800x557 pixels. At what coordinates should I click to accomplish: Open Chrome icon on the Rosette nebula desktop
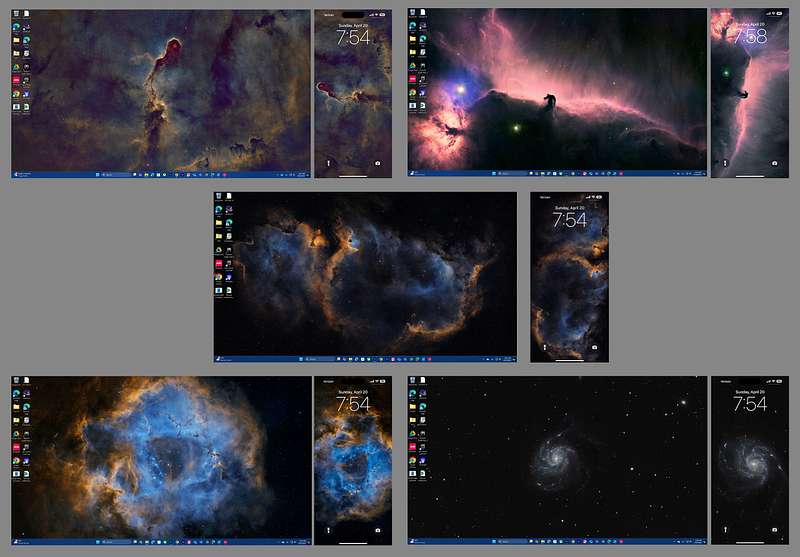(x=16, y=460)
